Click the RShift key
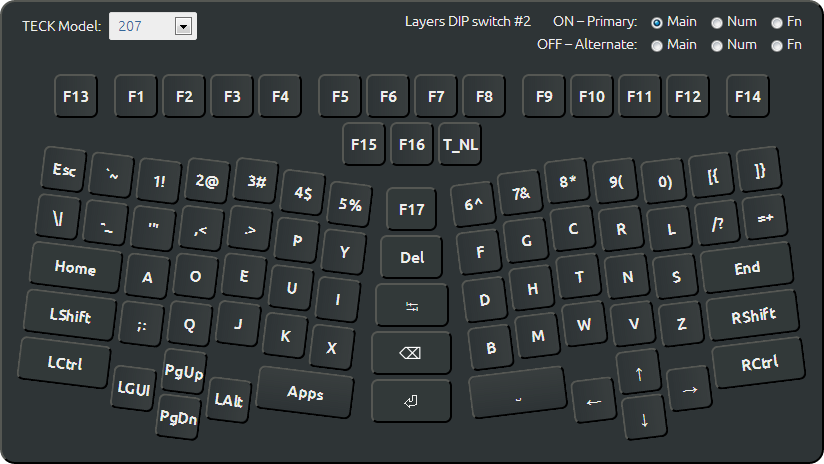This screenshot has height=464, width=824. pos(753,316)
